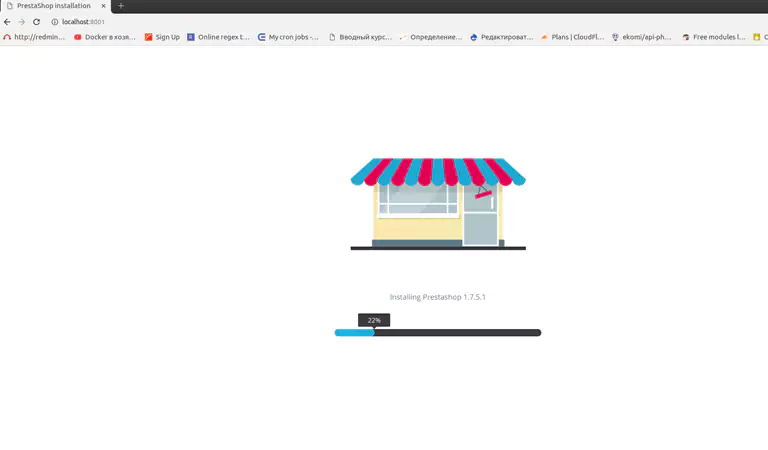Open the Определение bookmark
The height and width of the screenshot is (450, 768).
(x=431, y=37)
